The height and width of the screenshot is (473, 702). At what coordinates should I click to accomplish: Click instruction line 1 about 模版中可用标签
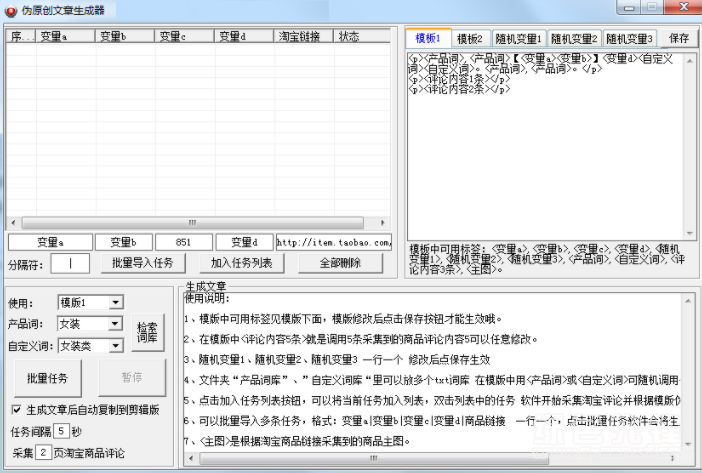(343, 319)
